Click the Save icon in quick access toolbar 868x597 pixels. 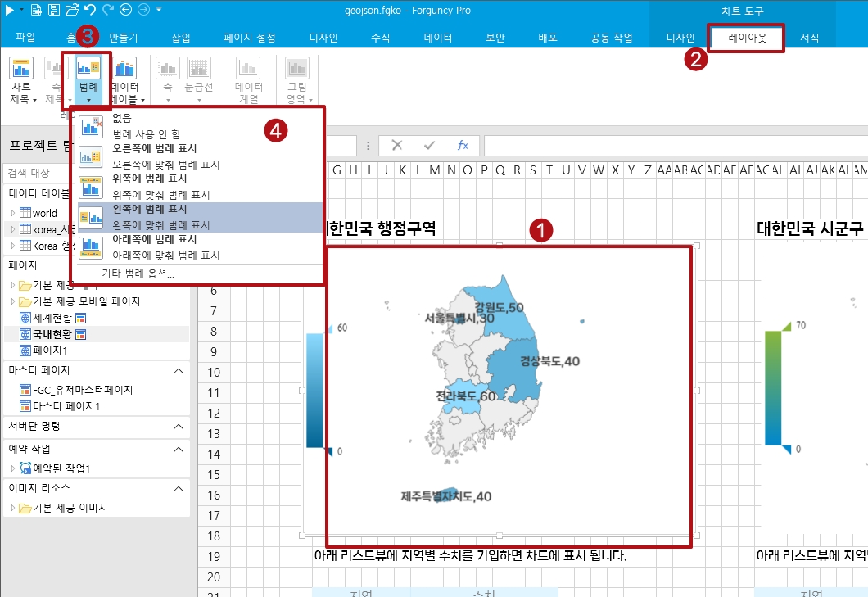[x=54, y=9]
